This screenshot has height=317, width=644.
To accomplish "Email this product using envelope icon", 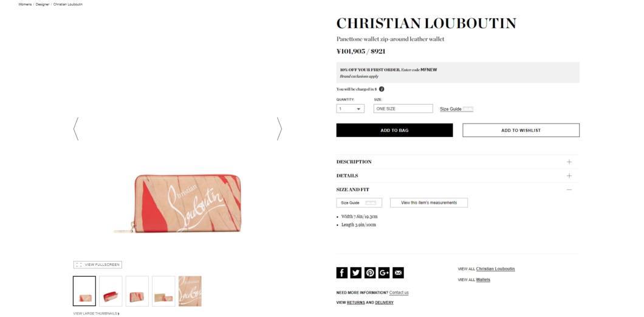I will coord(398,273).
